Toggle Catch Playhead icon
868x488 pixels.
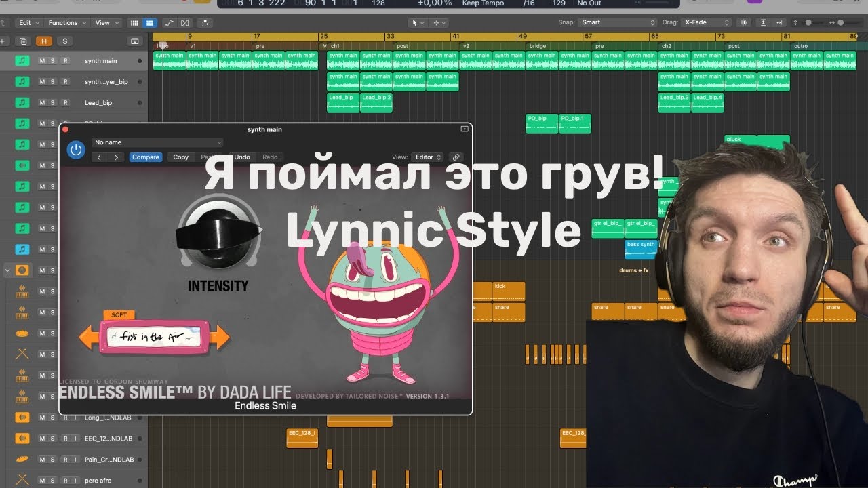pos(204,22)
